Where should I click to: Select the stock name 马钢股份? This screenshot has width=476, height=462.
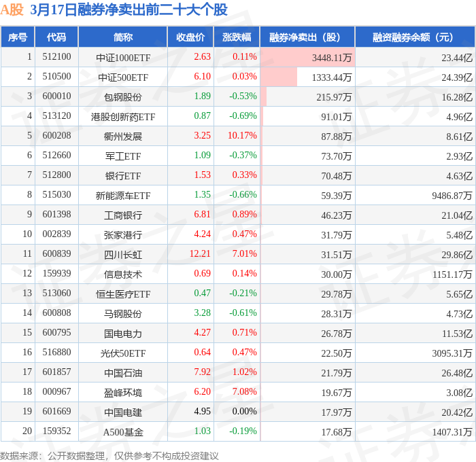[123, 314]
